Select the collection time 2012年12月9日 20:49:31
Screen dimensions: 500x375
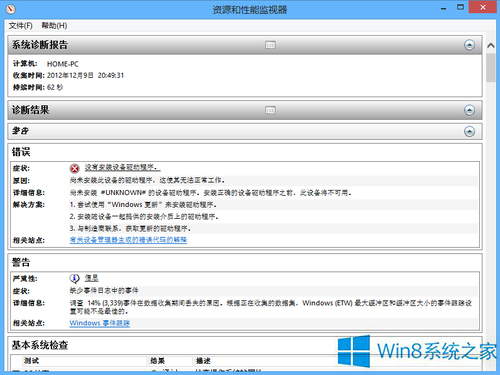click(85, 76)
